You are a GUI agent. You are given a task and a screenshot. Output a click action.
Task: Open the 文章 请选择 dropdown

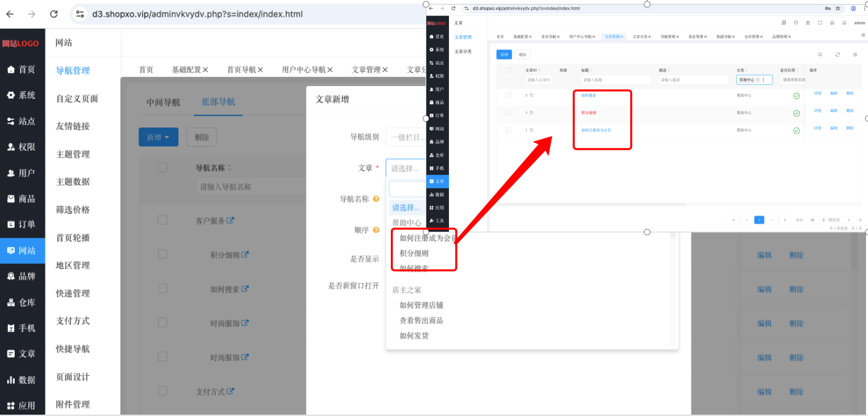[406, 168]
